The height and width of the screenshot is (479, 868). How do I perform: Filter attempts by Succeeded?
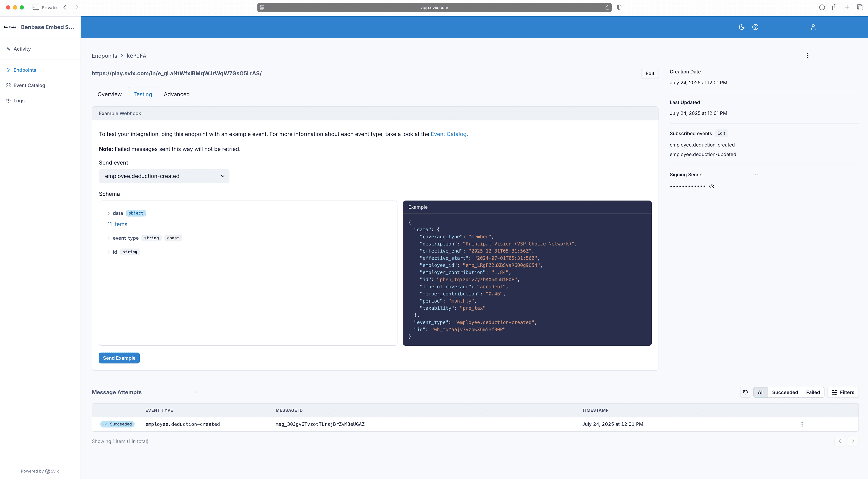pos(785,392)
